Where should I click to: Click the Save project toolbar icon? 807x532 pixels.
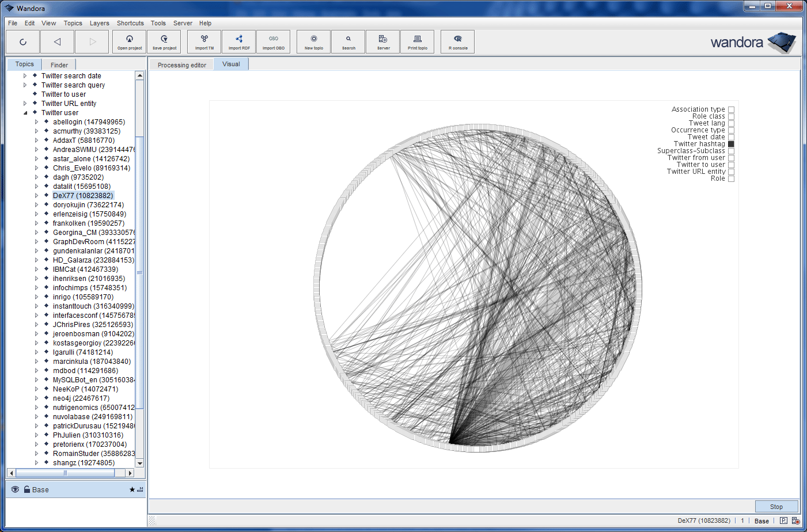(164, 41)
